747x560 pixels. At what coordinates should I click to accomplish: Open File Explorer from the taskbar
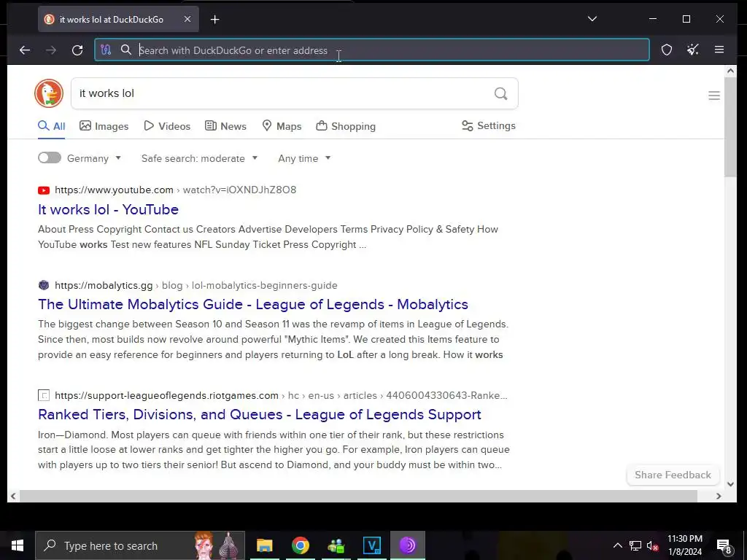click(264, 545)
